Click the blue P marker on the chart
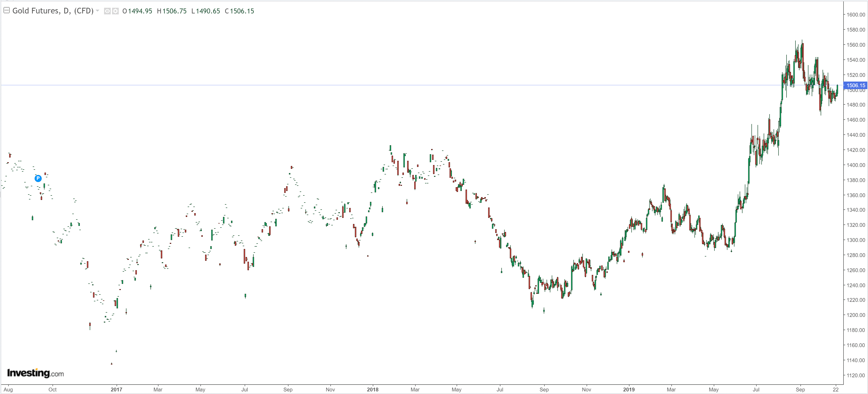The image size is (868, 394). tap(38, 178)
